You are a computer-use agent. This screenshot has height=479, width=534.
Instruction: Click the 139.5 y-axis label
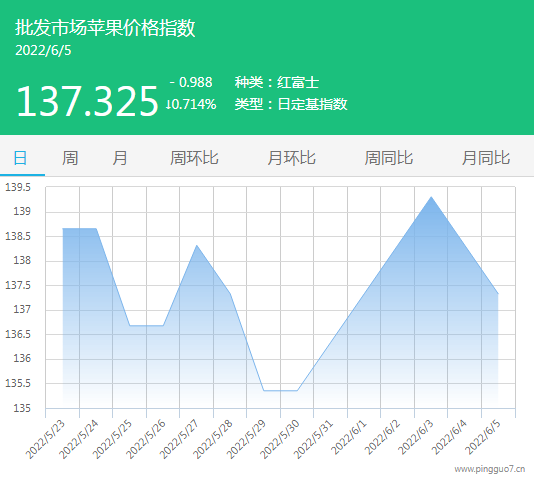pos(18,187)
